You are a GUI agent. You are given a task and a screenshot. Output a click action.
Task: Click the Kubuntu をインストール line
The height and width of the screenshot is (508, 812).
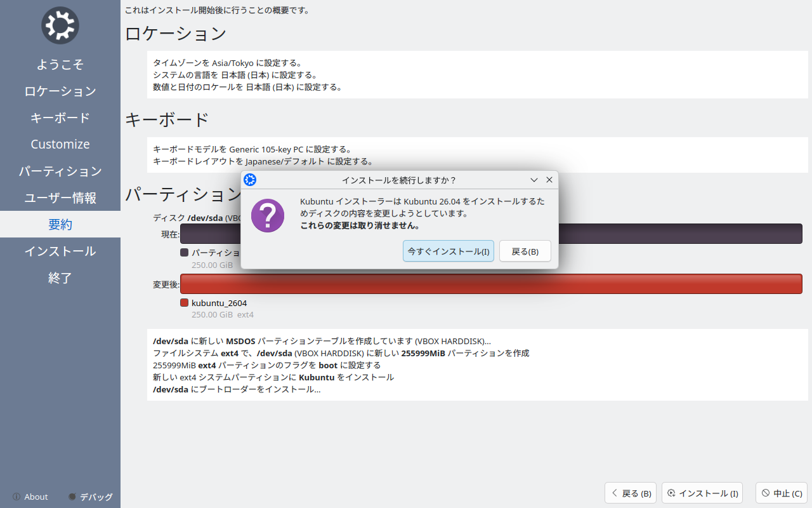pyautogui.click(x=273, y=377)
